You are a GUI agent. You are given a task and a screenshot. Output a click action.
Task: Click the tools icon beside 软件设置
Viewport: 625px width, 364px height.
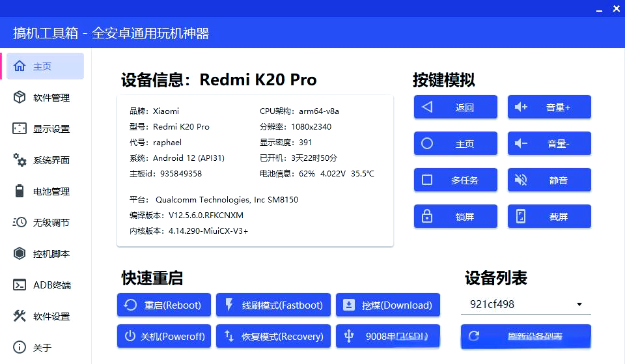pos(20,316)
